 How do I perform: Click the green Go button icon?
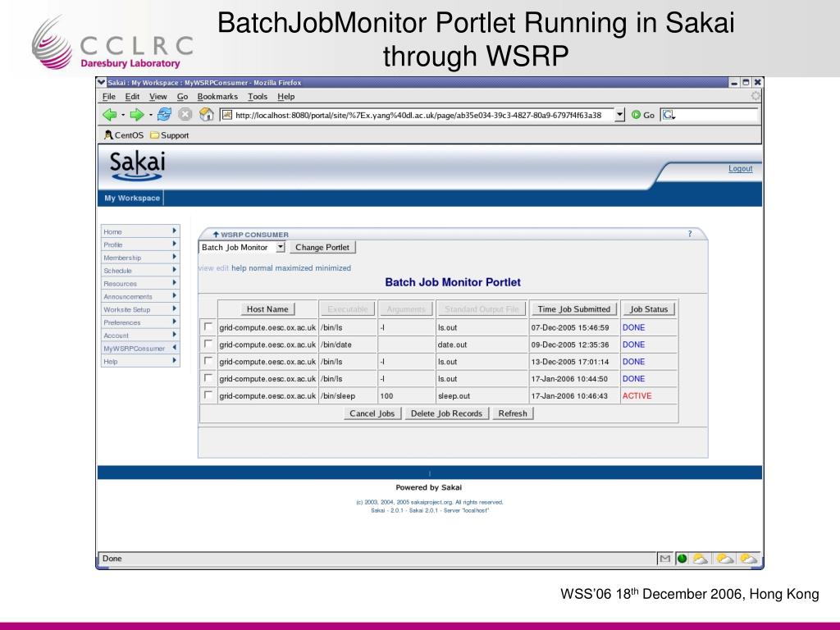(x=636, y=115)
